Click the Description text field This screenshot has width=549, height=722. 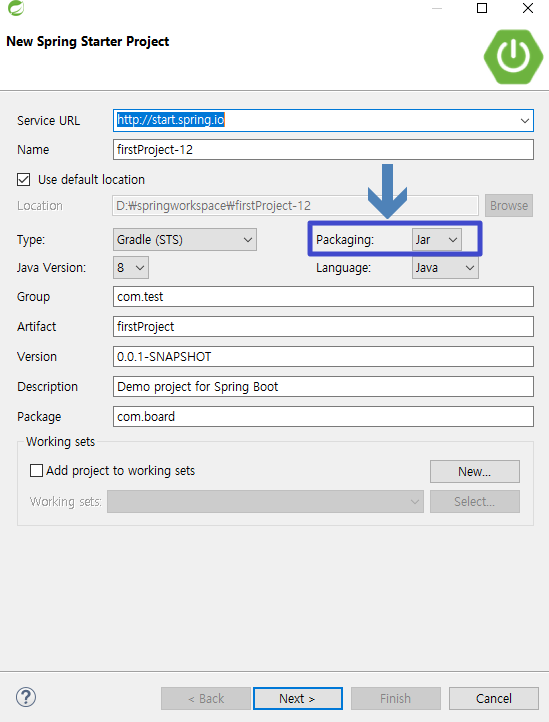coord(323,387)
